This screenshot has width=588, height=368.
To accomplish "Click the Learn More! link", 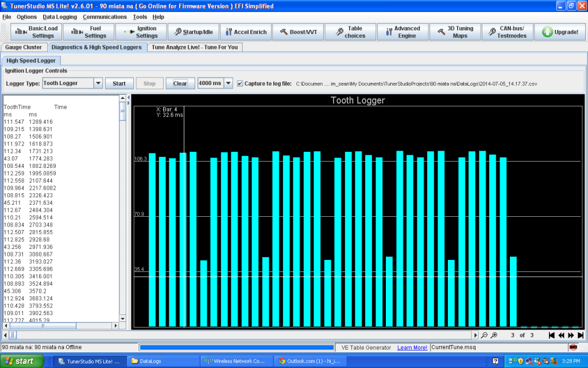I will (412, 348).
